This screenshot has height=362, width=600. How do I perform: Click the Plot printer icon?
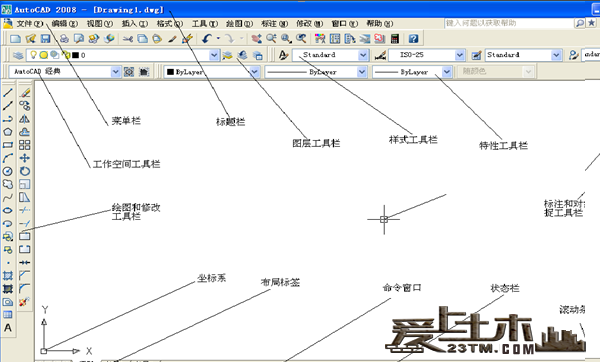coord(64,39)
